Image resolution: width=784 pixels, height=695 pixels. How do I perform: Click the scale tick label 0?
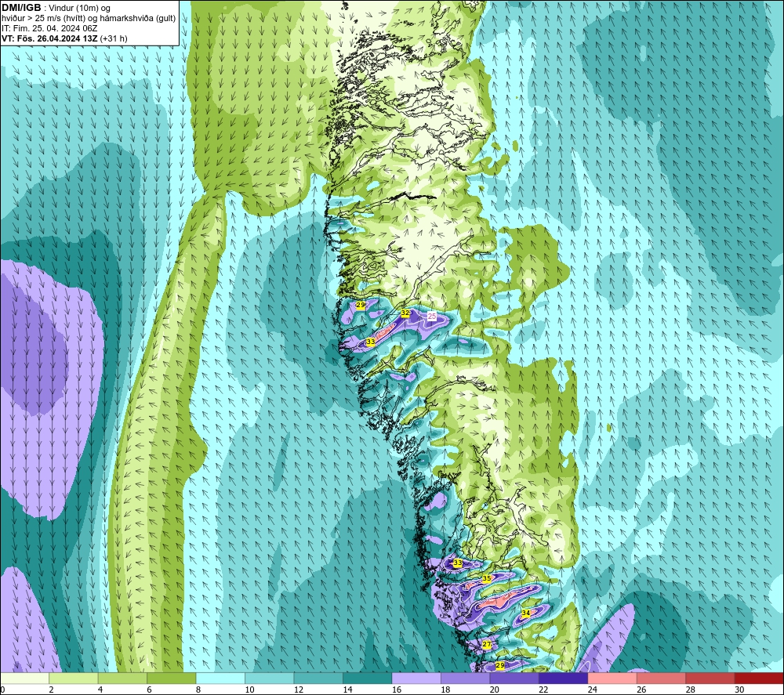point(3,690)
